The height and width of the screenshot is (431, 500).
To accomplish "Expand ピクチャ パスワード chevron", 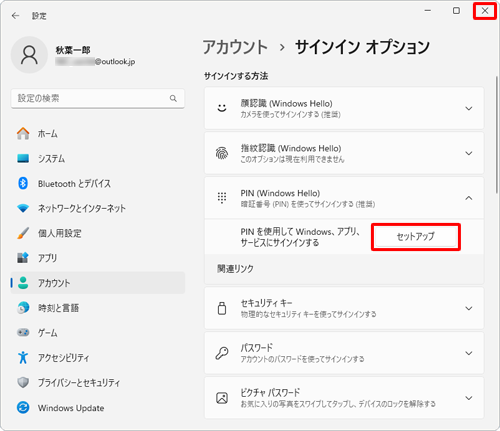I will pyautogui.click(x=469, y=398).
